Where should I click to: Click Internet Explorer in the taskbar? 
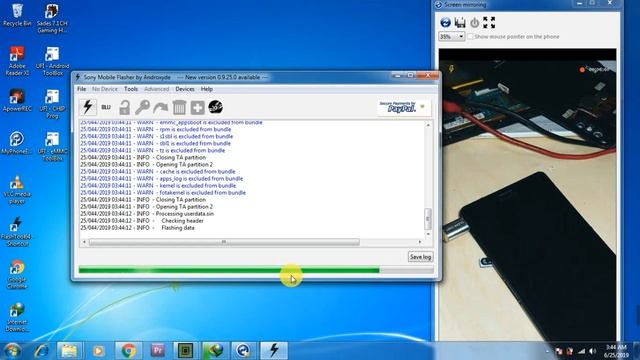[41, 351]
